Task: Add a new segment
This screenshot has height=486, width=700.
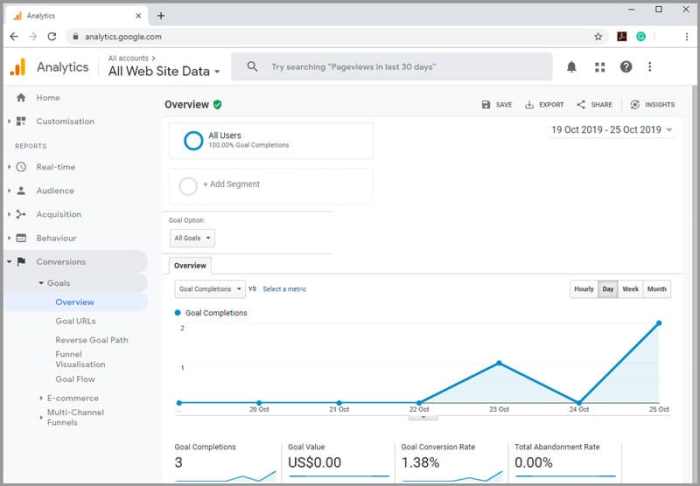Action: point(271,186)
